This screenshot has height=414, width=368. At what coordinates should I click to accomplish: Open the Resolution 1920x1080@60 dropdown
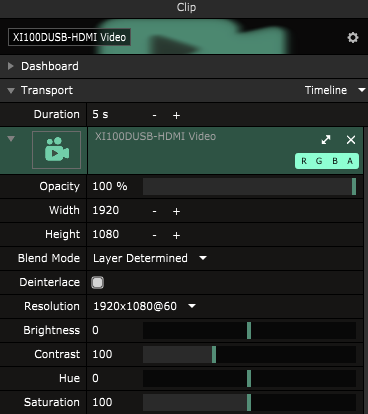click(x=144, y=306)
